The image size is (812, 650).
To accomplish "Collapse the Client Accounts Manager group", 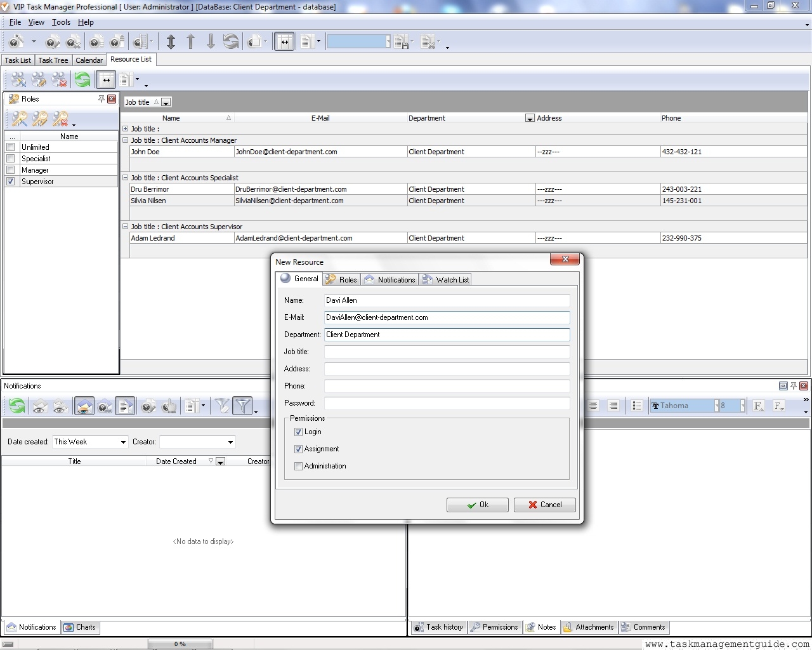I will (125, 140).
